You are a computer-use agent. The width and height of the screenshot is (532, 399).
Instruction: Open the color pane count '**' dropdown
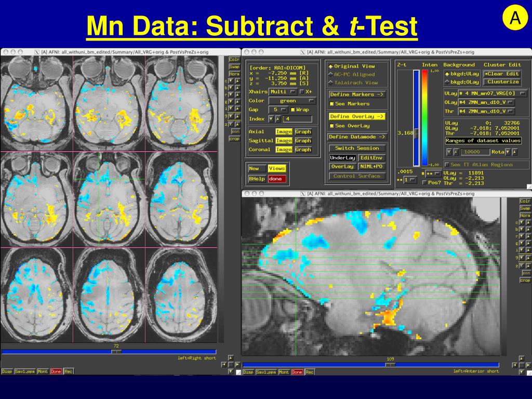(433, 174)
